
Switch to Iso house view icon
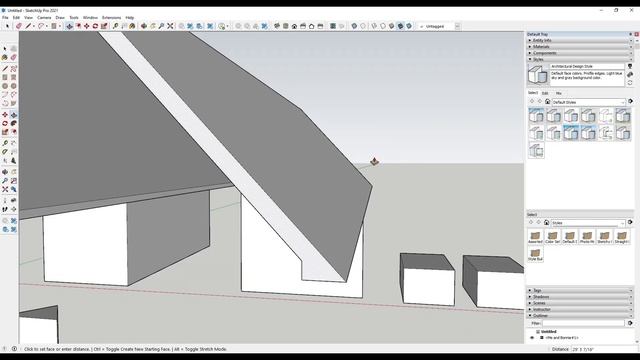tap(277, 26)
